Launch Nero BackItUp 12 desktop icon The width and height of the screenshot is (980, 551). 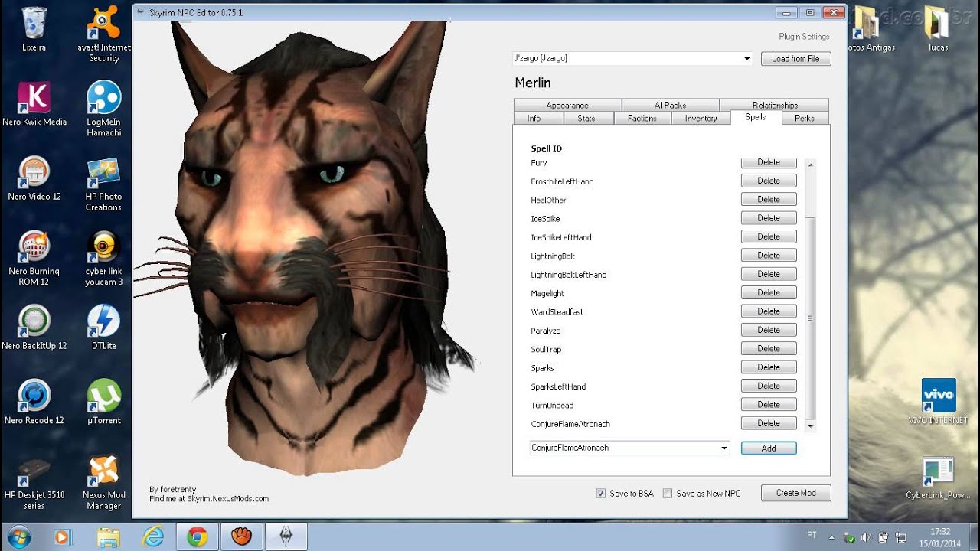coord(34,328)
